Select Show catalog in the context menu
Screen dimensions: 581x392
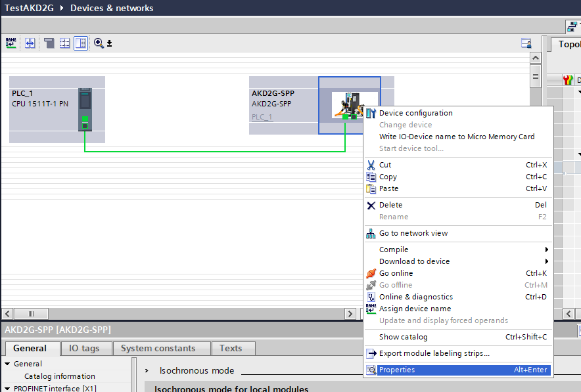click(458, 337)
